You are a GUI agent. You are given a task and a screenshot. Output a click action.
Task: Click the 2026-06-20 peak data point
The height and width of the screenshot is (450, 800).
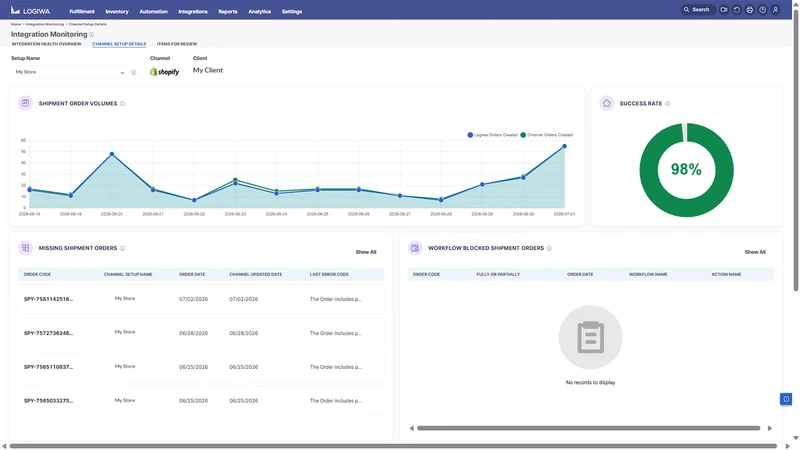[112, 154]
